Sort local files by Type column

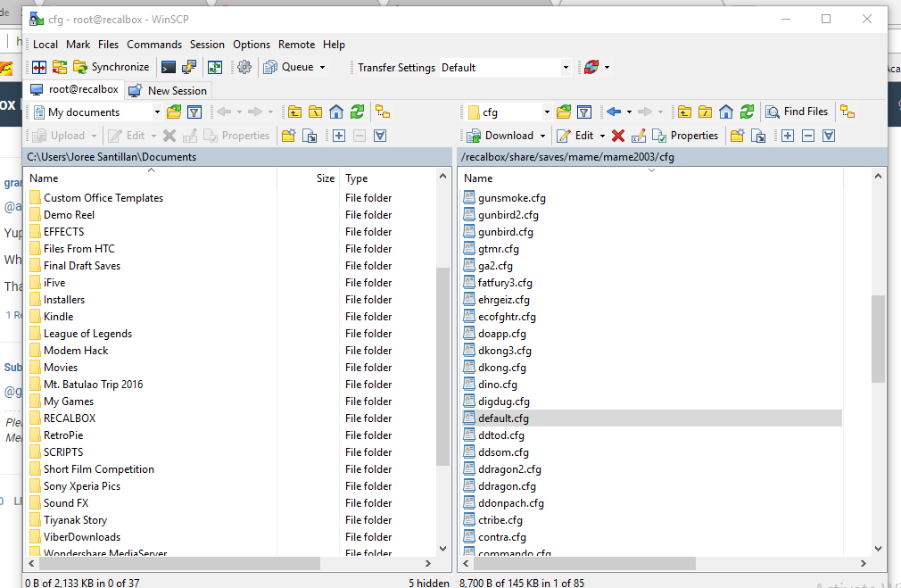click(x=388, y=178)
